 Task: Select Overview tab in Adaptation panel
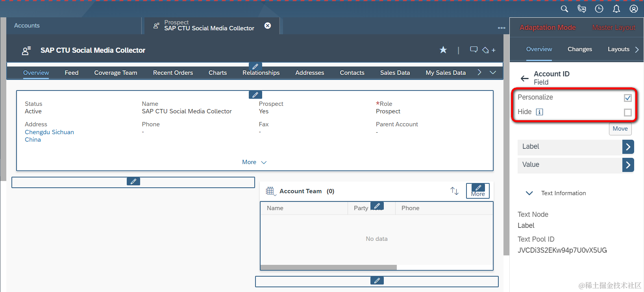tap(539, 49)
